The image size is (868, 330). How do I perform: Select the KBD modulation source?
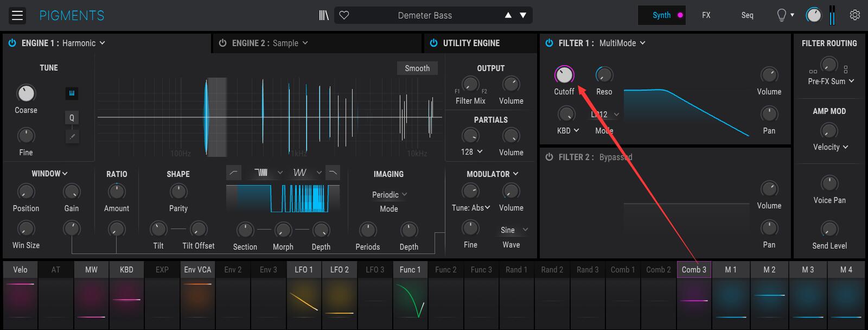tap(126, 270)
